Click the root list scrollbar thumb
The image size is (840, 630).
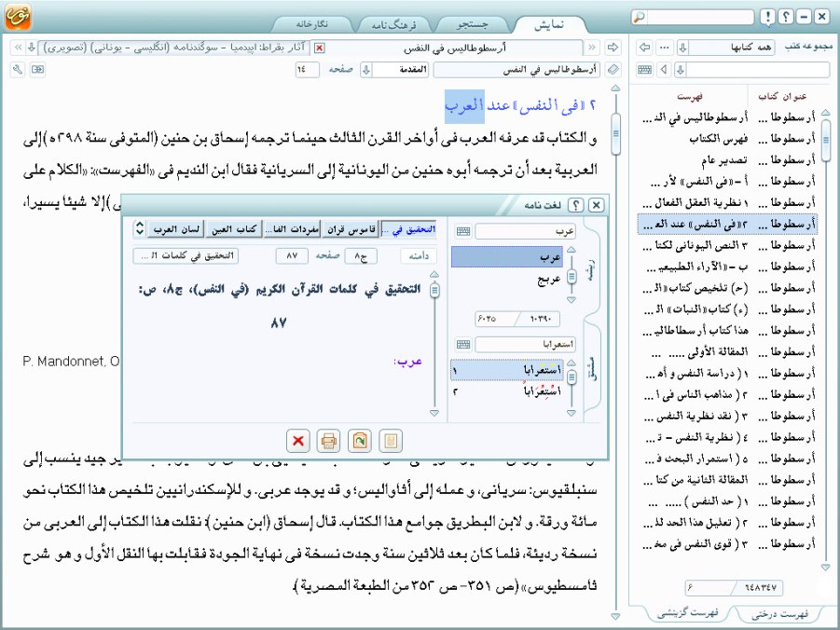click(571, 276)
